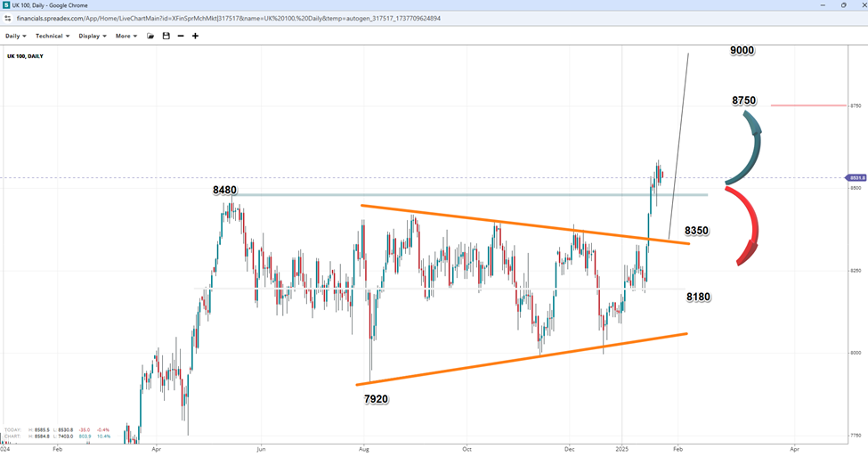Click the red downward curved arrow

click(746, 227)
